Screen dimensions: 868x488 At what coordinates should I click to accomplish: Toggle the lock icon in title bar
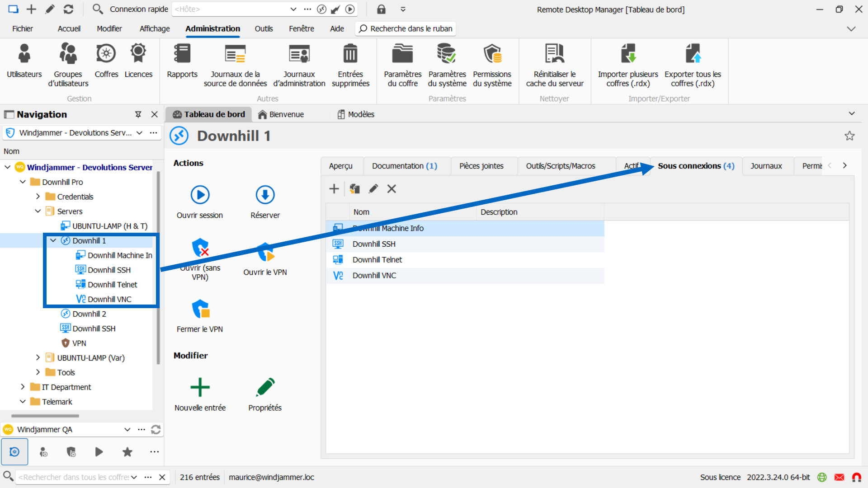point(381,9)
